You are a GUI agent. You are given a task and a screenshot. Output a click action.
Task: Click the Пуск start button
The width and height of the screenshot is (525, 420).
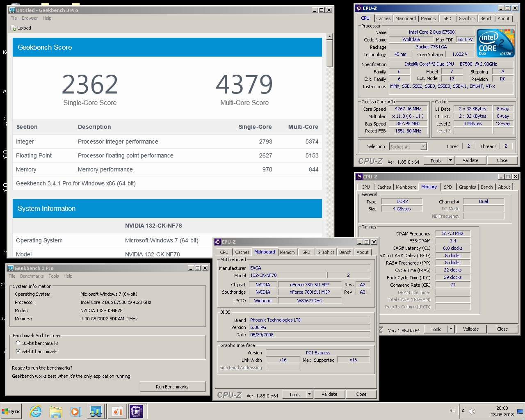pyautogui.click(x=11, y=411)
